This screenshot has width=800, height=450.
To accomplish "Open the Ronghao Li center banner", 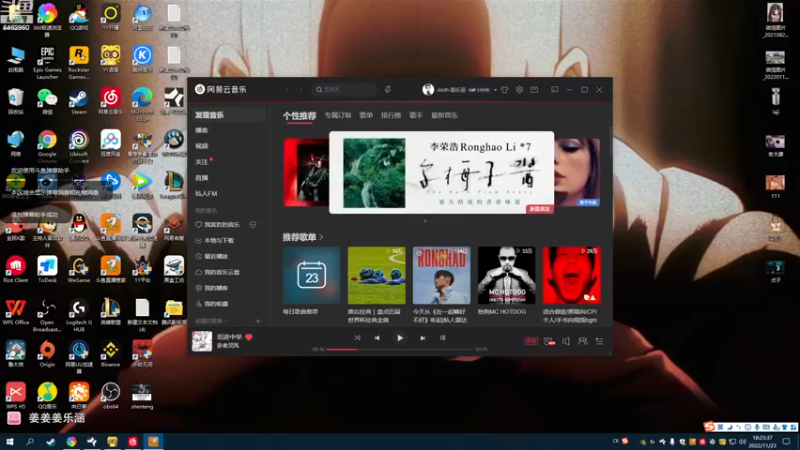I will click(x=441, y=172).
